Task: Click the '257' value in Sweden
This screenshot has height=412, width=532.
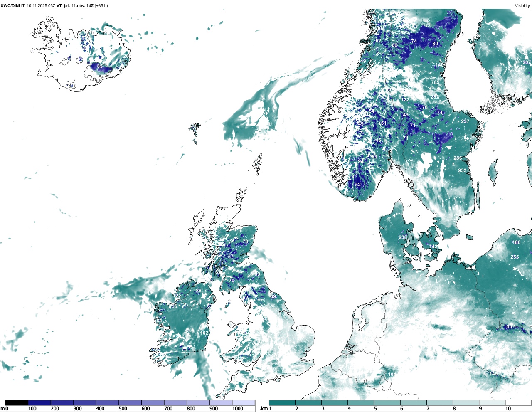Action: pyautogui.click(x=465, y=121)
